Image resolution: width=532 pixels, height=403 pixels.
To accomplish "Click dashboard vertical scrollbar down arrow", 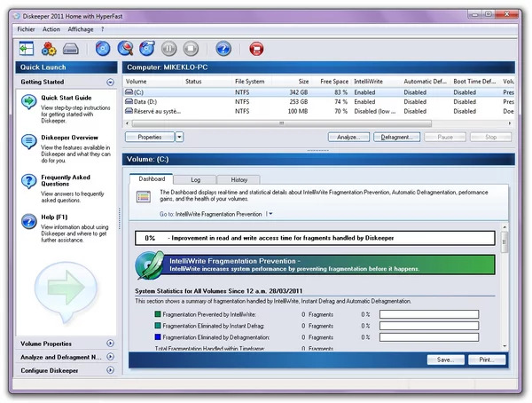I will (x=505, y=346).
